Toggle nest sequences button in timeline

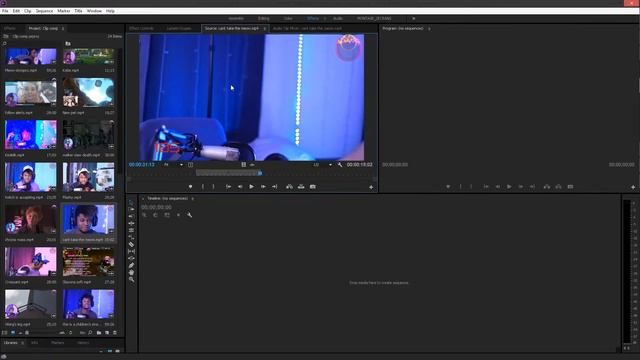[x=144, y=215]
